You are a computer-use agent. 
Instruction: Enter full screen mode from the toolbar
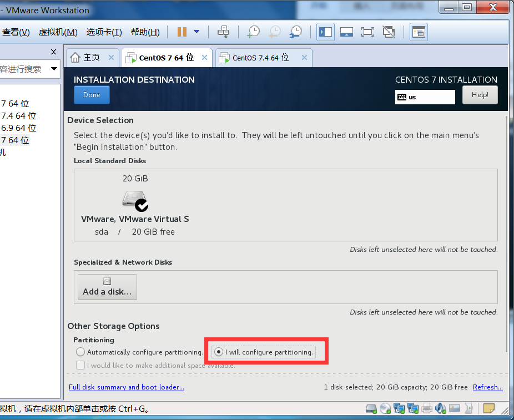coord(367,32)
